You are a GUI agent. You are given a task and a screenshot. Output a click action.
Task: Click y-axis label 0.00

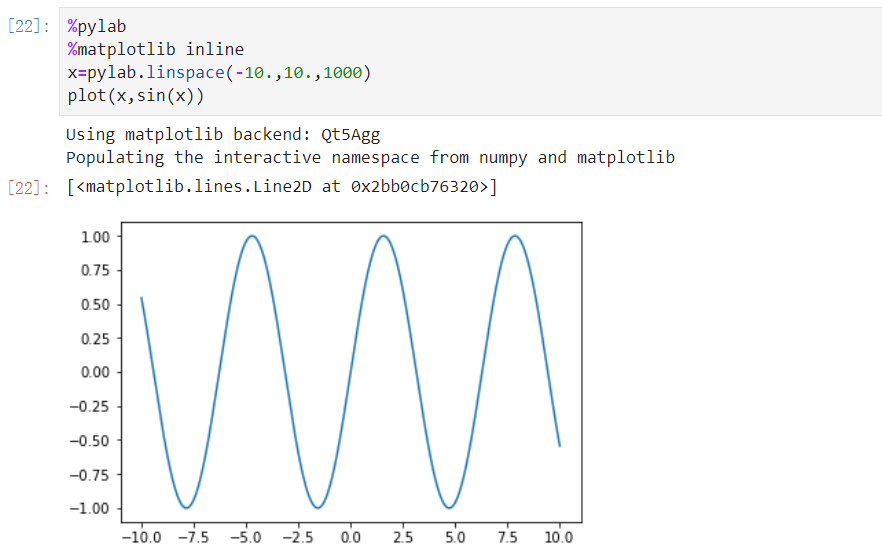pos(95,372)
